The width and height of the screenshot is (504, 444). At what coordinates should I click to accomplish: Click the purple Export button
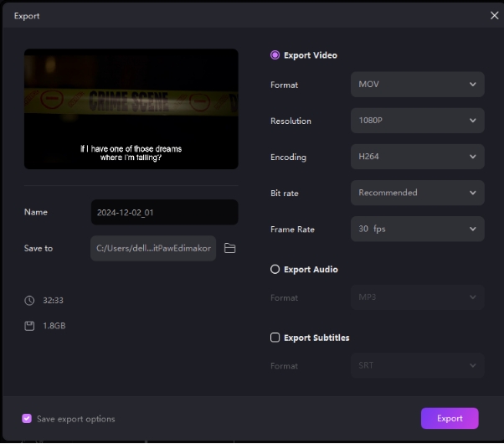tap(450, 418)
